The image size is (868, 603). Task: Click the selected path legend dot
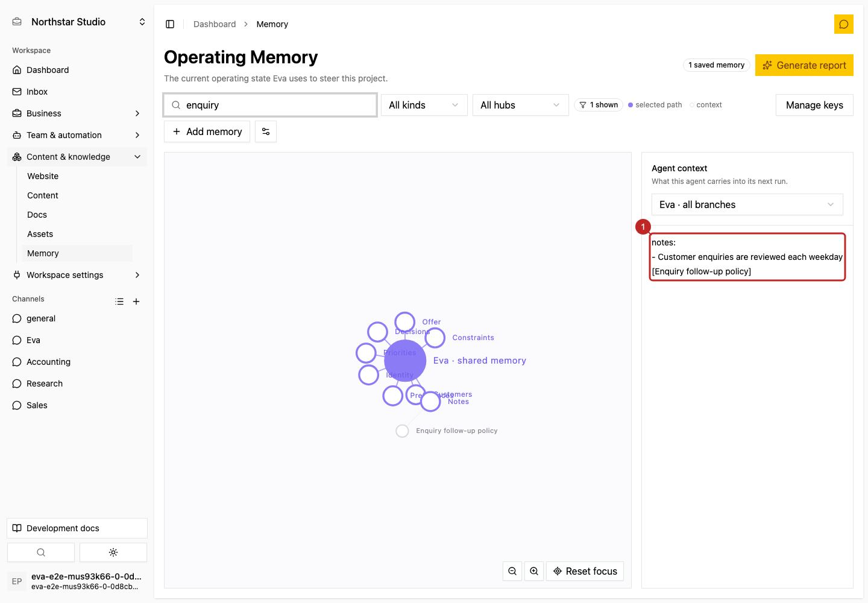[631, 105]
